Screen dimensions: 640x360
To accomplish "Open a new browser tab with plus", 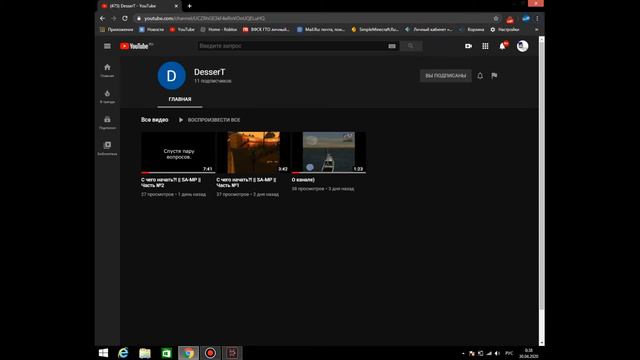I will 189,6.
